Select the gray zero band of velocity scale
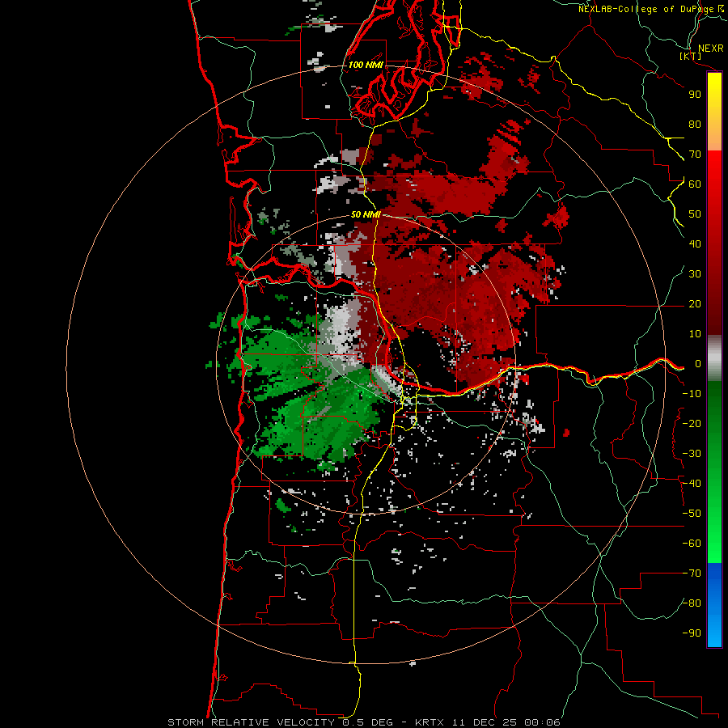Screen dimensions: 728x728 [x=714, y=358]
